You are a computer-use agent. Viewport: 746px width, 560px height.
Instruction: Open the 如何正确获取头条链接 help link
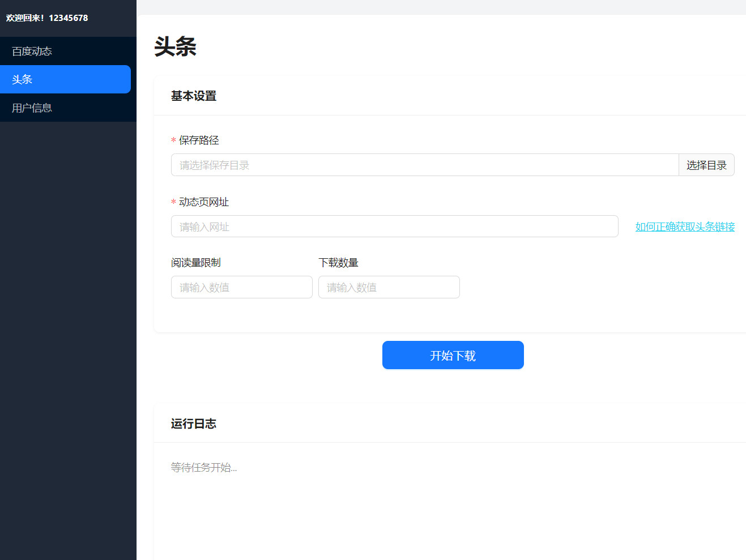tap(685, 226)
